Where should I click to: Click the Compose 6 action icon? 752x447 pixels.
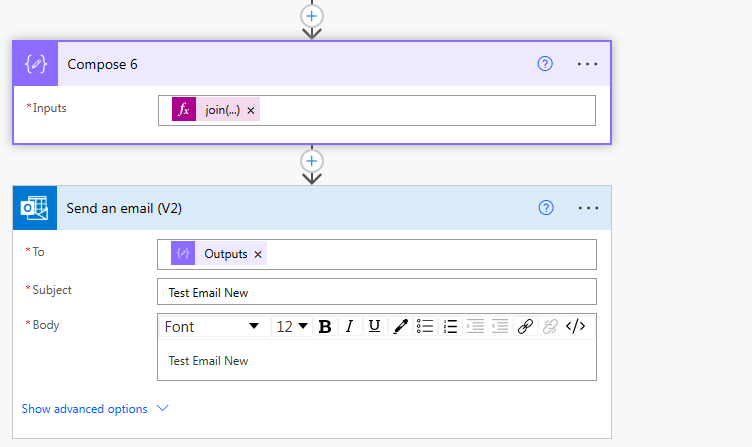pyautogui.click(x=36, y=64)
